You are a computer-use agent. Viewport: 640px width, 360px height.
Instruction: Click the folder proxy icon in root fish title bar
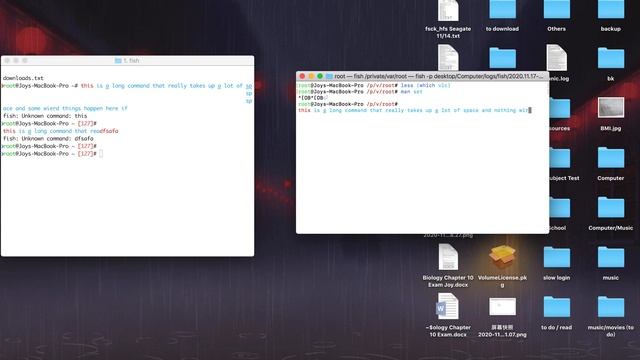329,76
